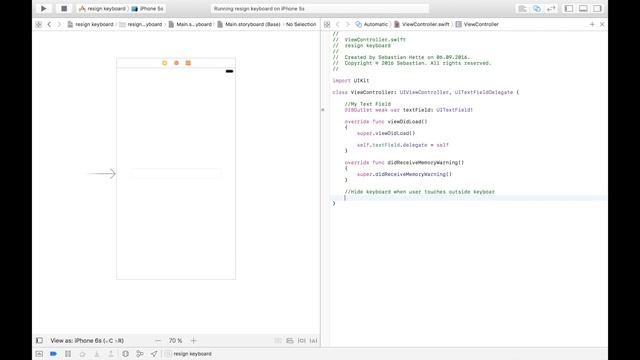This screenshot has width=640, height=360.
Task: Stop the running app
Action: pos(64,9)
